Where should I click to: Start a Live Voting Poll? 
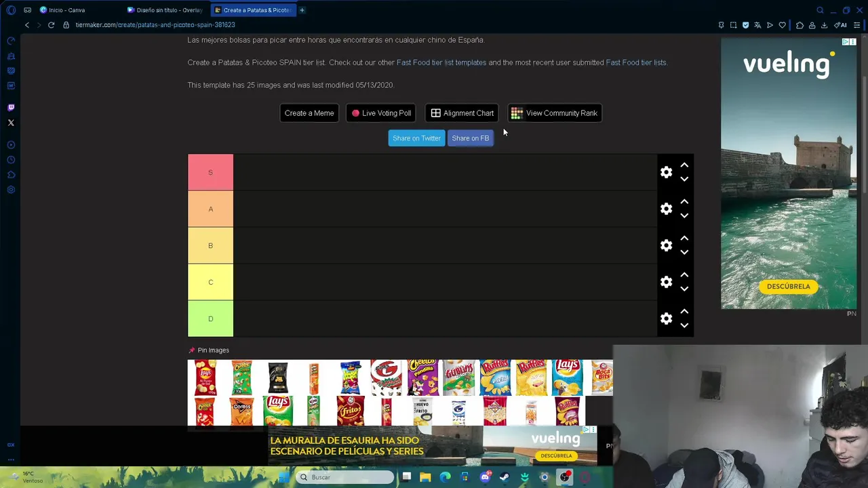(381, 113)
